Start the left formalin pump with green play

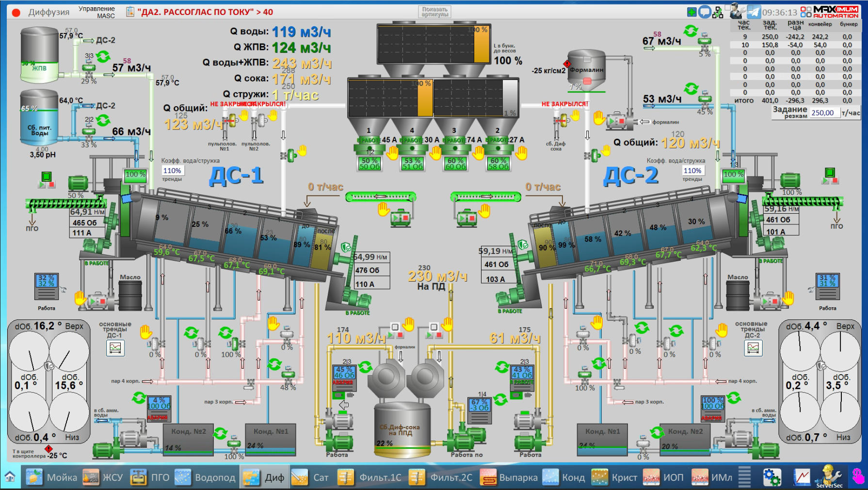[390, 335]
